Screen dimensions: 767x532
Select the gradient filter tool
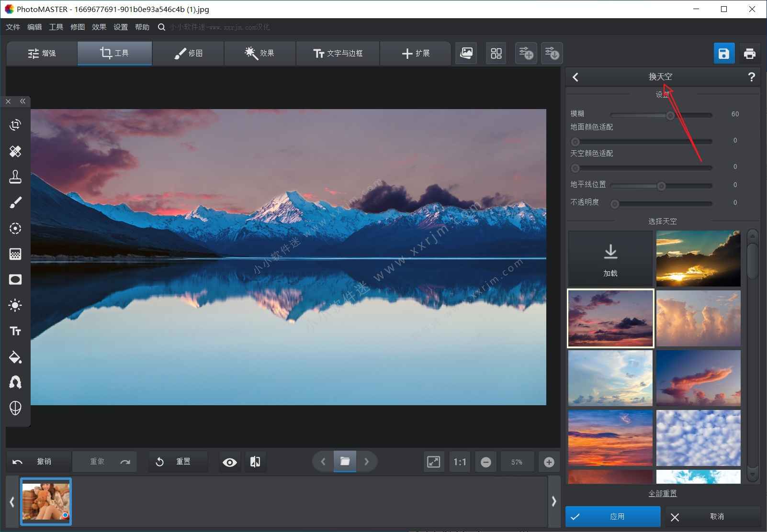tap(15, 254)
